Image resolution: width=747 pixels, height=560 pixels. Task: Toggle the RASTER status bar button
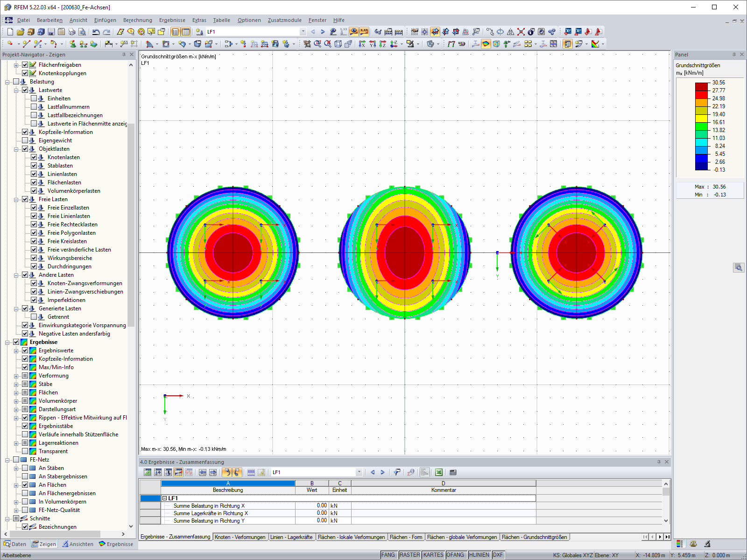[409, 555]
